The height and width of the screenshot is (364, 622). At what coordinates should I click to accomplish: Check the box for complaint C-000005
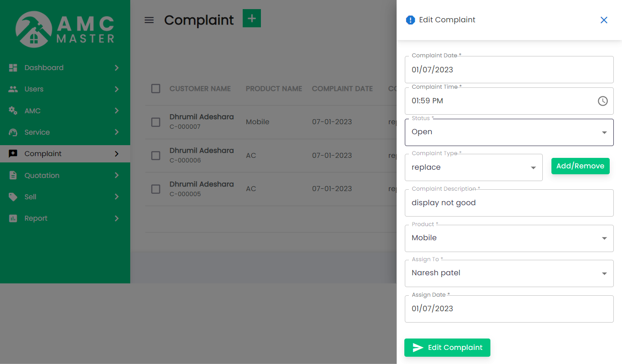click(x=156, y=189)
